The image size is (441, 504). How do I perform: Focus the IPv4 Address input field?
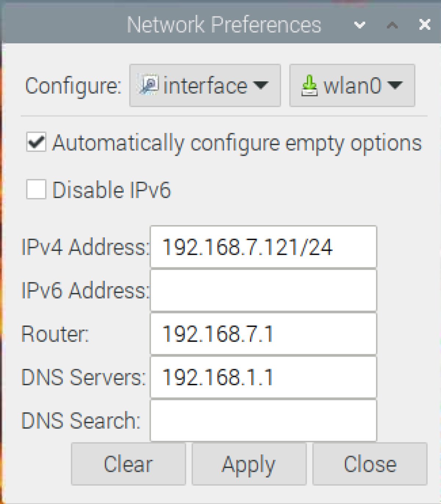point(263,247)
